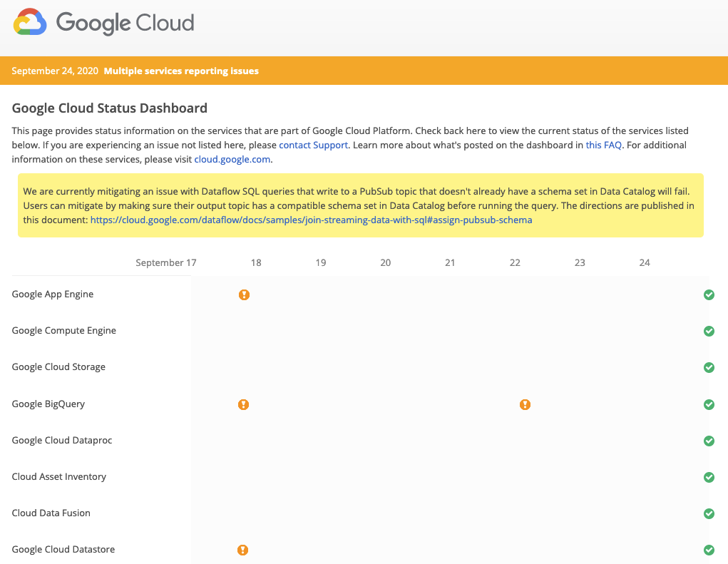Viewport: 728px width, 564px height.
Task: Click the 'Google BigQuery' service name
Action: pyautogui.click(x=48, y=404)
